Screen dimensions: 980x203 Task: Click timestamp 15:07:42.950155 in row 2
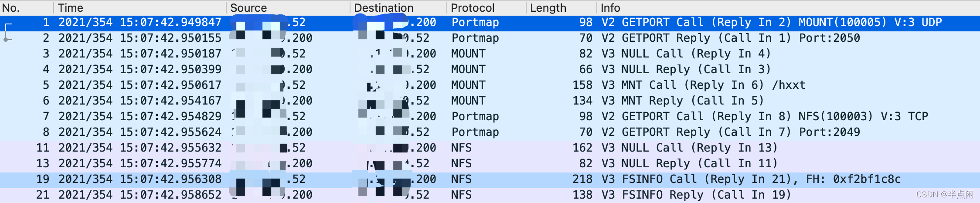pos(170,38)
